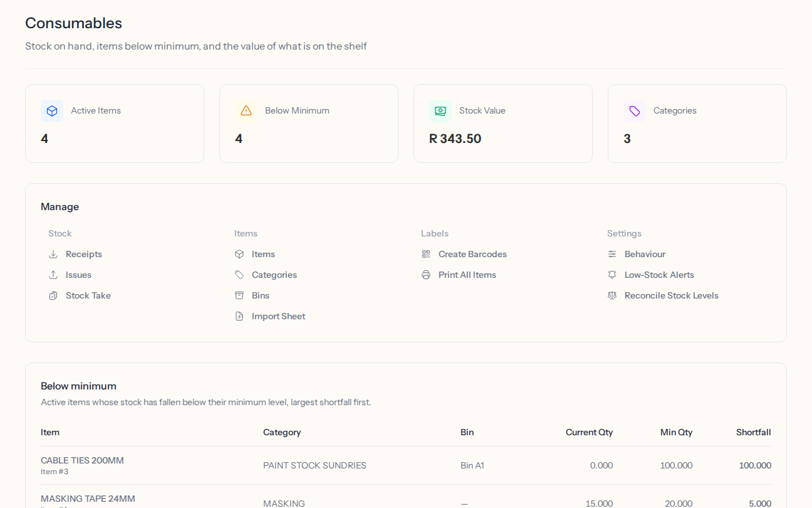812x508 pixels.
Task: Click the Min Qty column header
Action: tap(677, 432)
